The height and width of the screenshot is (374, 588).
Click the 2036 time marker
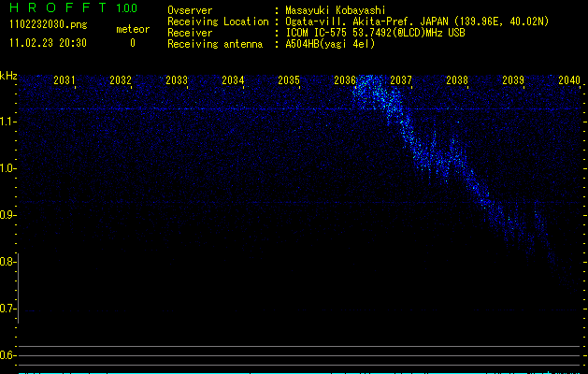[345, 80]
